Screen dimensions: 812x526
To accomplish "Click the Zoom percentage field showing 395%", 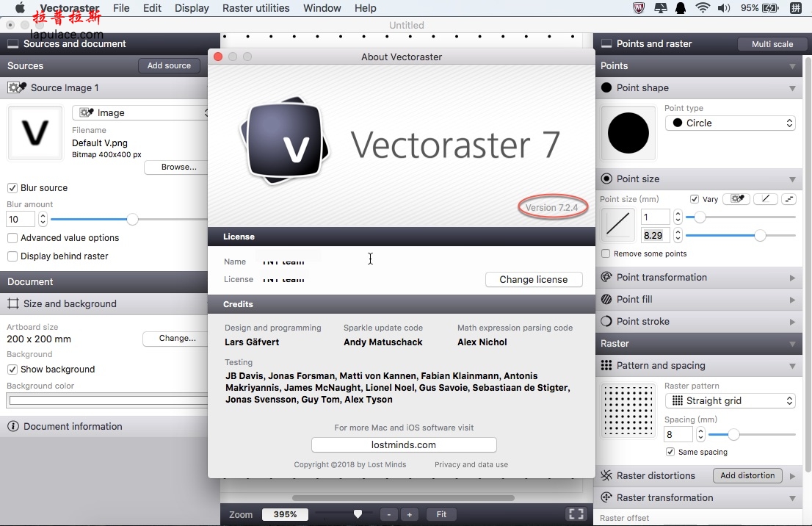I will [286, 514].
